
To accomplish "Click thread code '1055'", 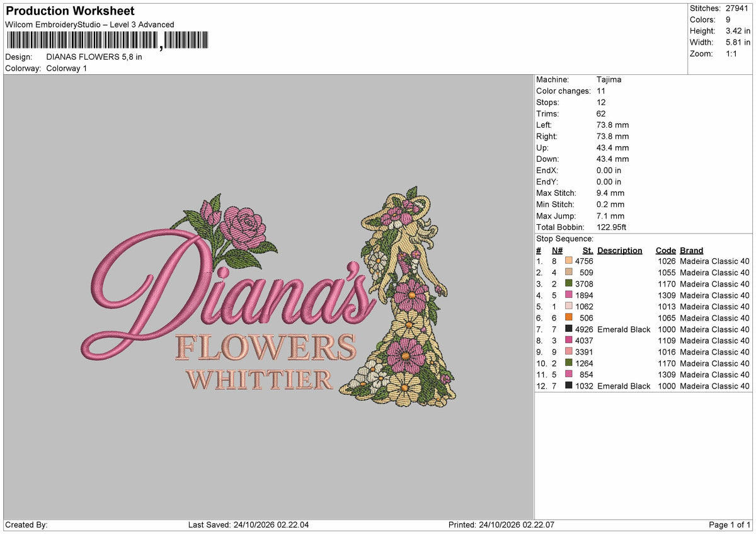I will coord(667,273).
